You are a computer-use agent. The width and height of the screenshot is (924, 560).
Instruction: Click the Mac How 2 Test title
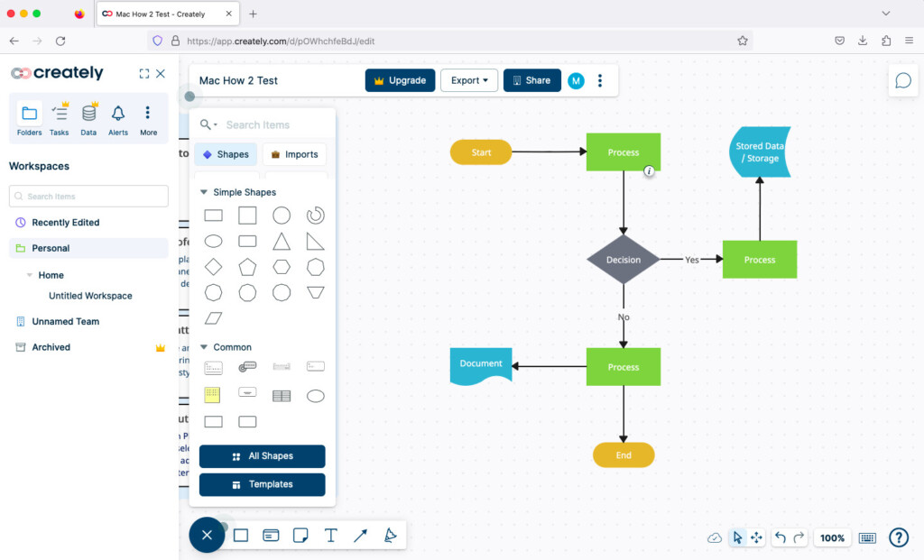(238, 80)
